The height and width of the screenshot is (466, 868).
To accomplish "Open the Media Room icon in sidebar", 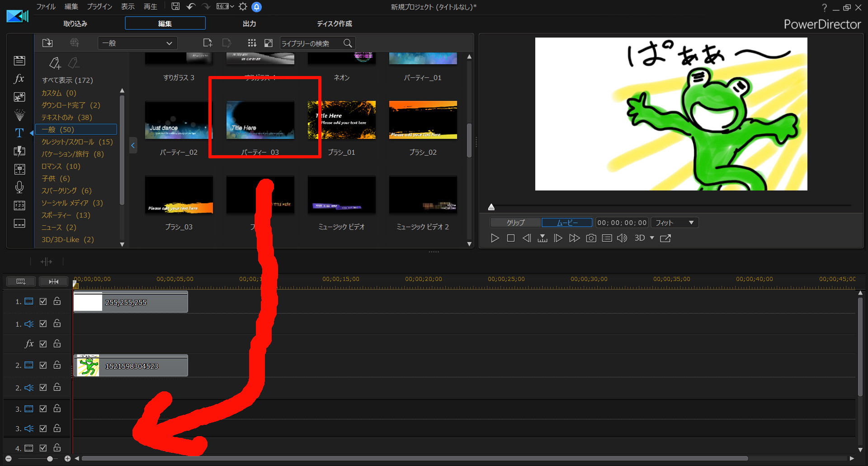I will [19, 61].
